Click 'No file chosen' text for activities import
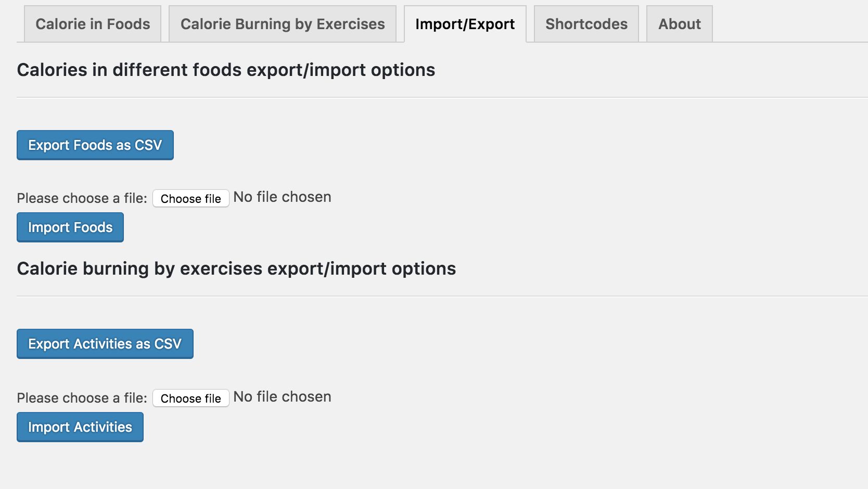Screen dimensions: 868x489 (282, 397)
